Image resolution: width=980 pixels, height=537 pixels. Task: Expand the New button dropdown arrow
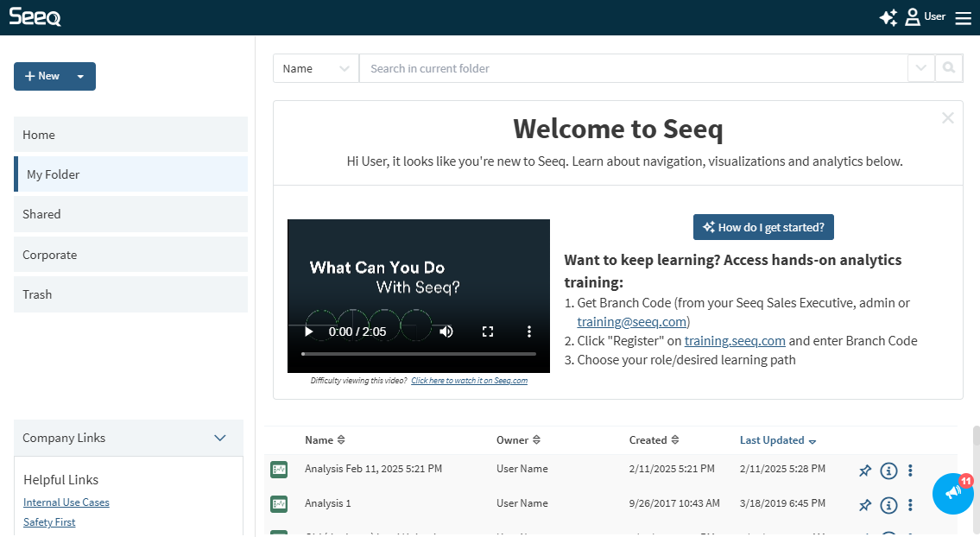[x=80, y=76]
